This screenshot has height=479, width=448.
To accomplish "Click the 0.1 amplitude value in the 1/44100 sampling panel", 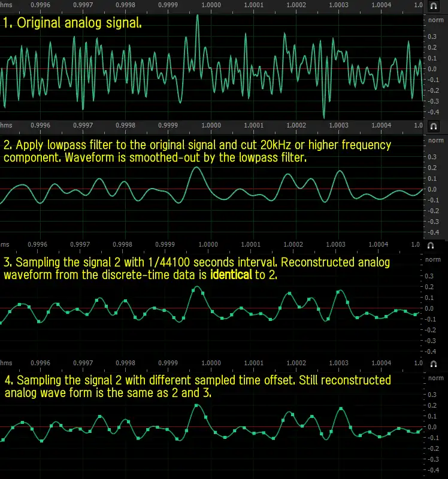I will point(429,298).
